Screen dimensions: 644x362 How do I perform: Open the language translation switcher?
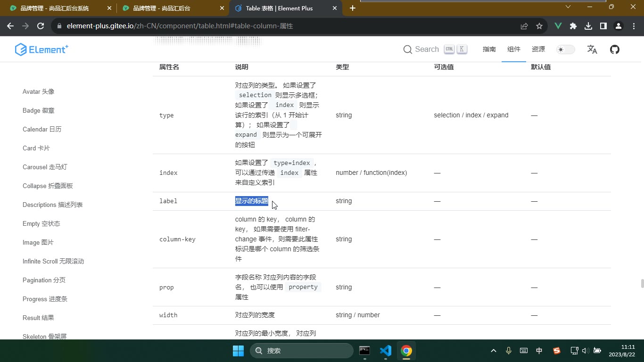592,49
